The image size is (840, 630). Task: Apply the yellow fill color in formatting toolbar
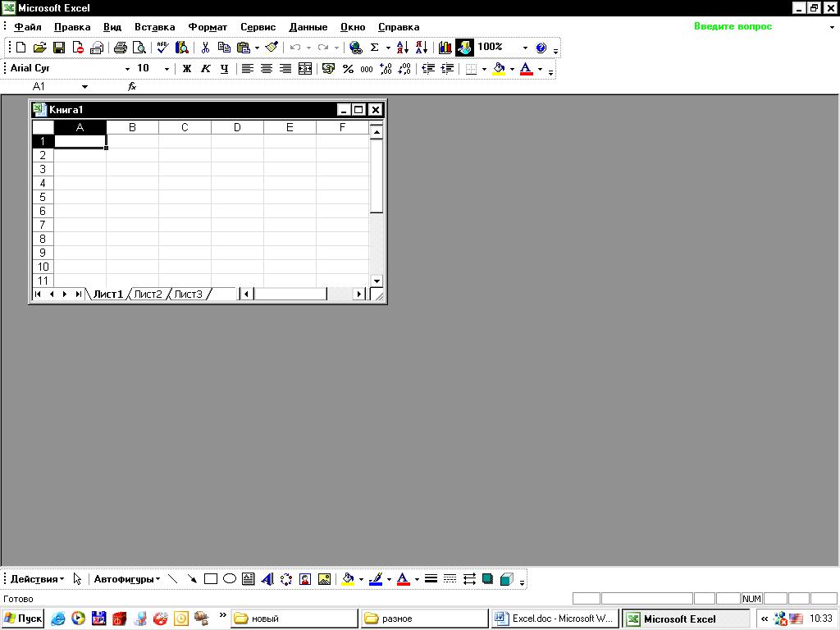click(499, 69)
